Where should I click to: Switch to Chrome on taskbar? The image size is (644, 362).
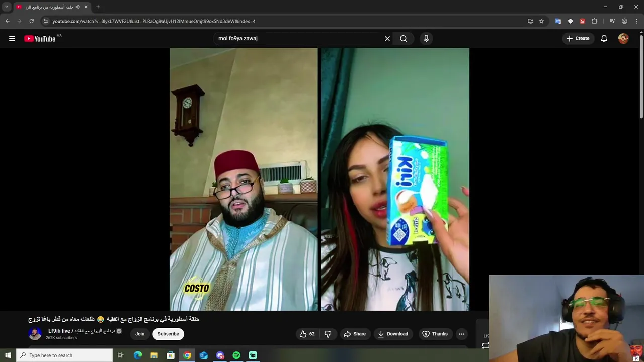tap(187, 355)
